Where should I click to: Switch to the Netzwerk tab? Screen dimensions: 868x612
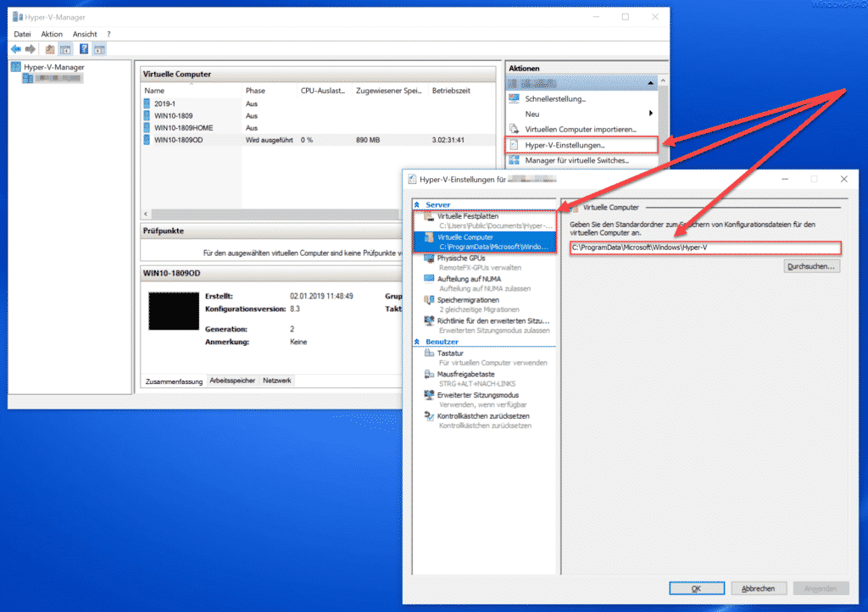(x=276, y=380)
